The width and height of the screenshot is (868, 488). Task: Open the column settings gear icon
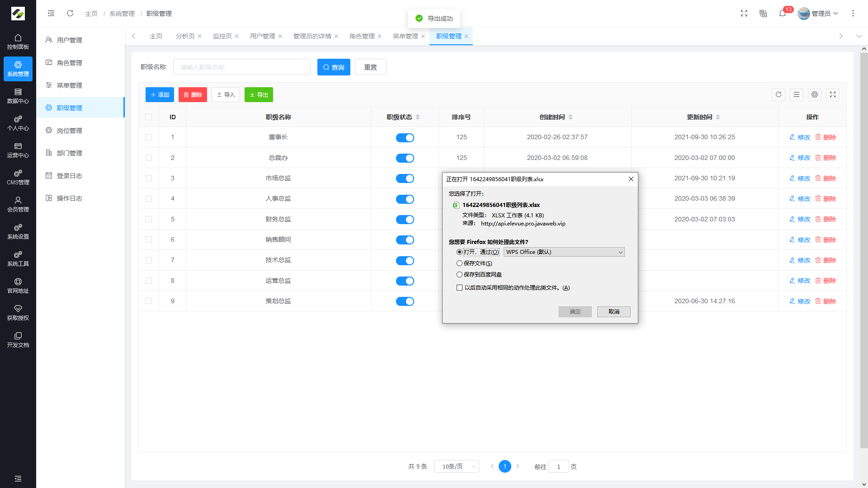click(814, 94)
